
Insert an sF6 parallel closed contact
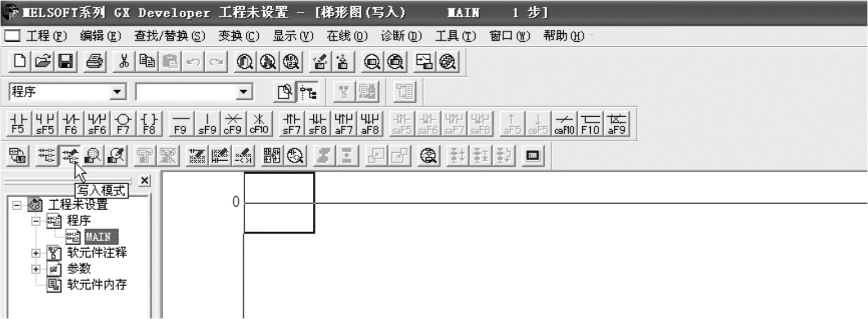[96, 123]
